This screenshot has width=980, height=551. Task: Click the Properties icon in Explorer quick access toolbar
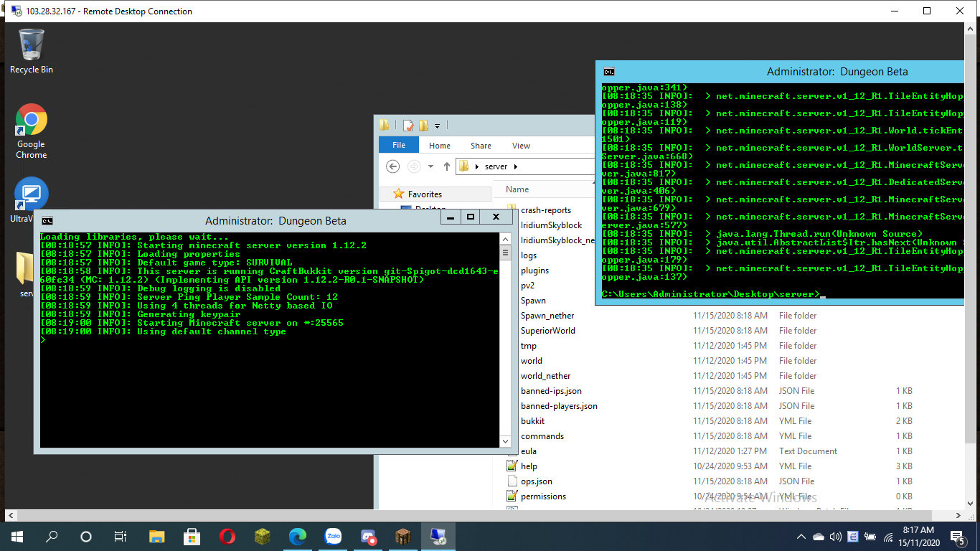[x=408, y=126]
